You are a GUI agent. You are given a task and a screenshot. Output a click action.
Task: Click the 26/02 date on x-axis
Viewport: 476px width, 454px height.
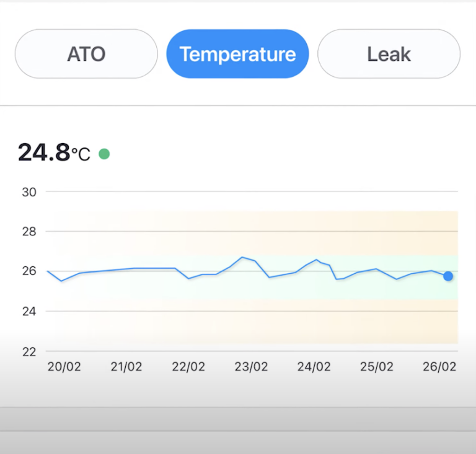pos(439,367)
